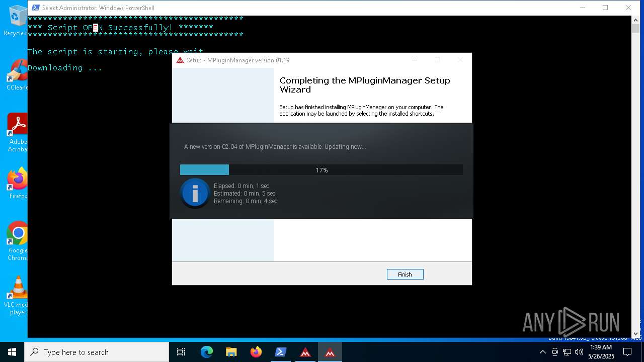Viewport: 644px width, 362px height.
Task: Click the 17% update progress bar
Action: coord(321,170)
